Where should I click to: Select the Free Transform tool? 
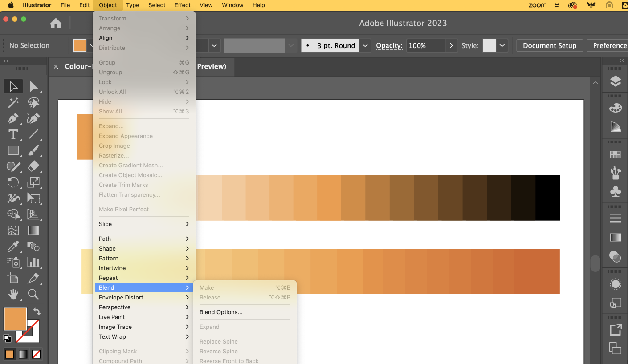33,198
